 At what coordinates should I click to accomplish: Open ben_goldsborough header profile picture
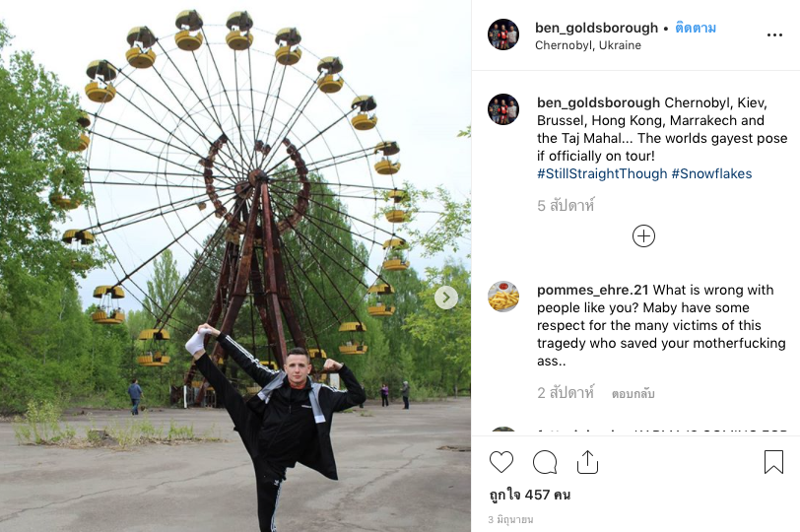tap(503, 34)
